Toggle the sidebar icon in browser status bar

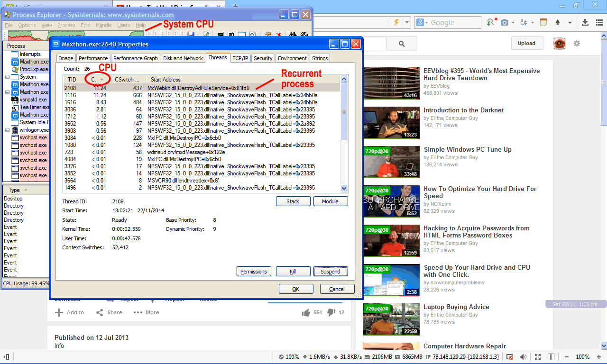[x=7, y=357]
